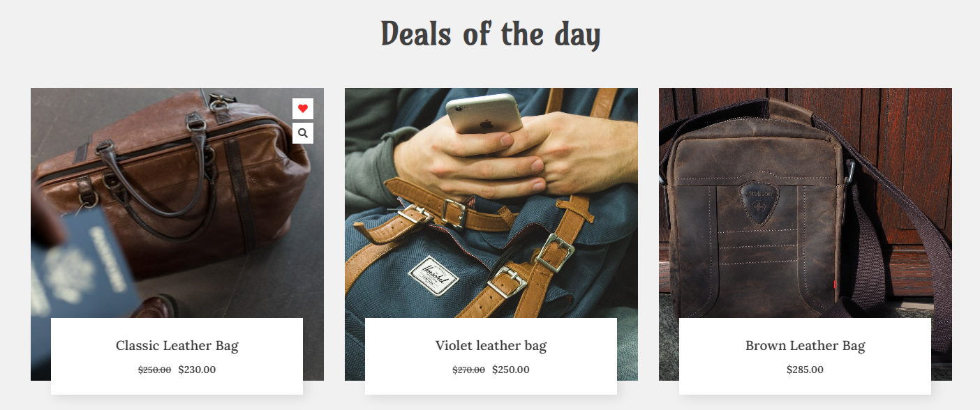Open the Violet leather bag product photo
980x410 pixels.
click(491, 202)
